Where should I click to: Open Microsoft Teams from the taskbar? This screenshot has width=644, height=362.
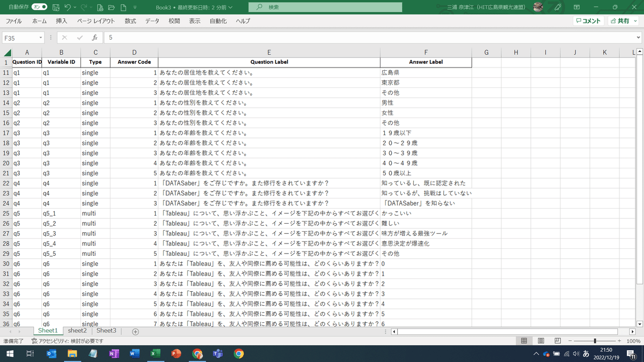[x=218, y=353]
